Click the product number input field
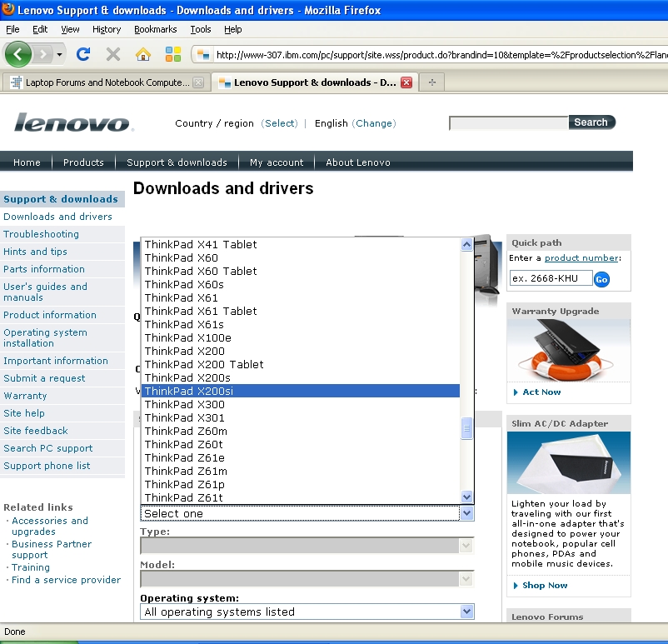This screenshot has width=668, height=644. coord(551,278)
